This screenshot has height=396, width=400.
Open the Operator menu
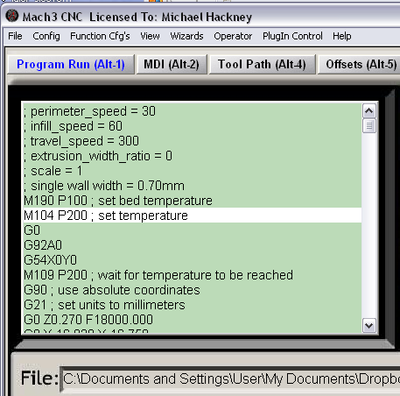(233, 36)
